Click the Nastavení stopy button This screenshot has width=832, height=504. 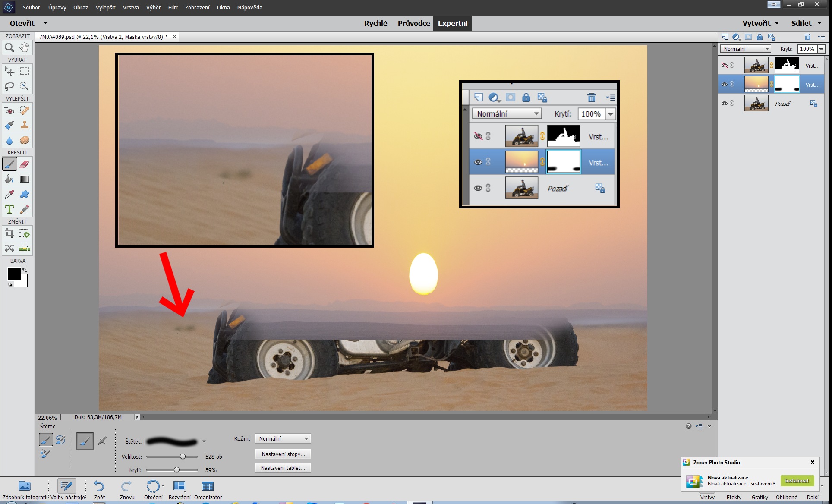click(283, 454)
